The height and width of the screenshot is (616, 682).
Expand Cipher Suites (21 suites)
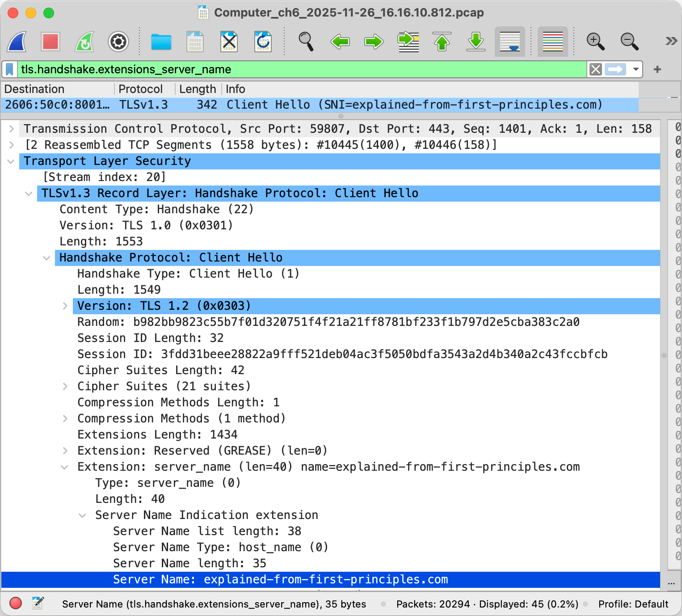tap(65, 386)
